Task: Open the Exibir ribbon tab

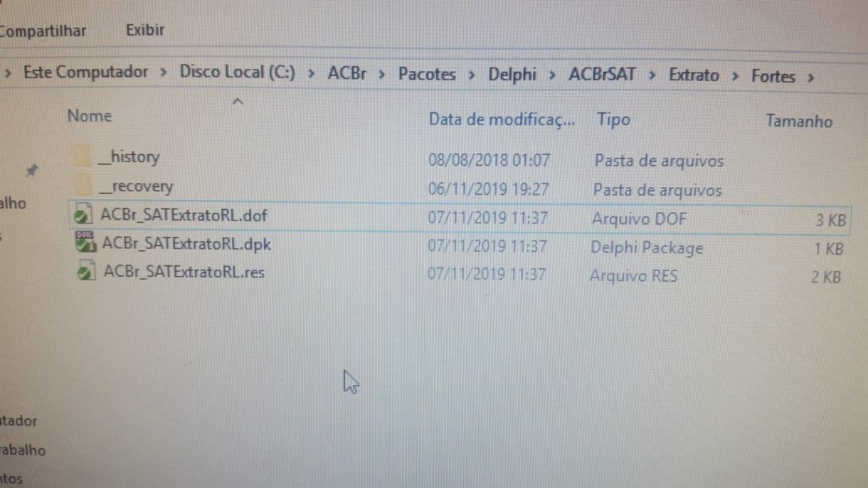Action: 145,30
